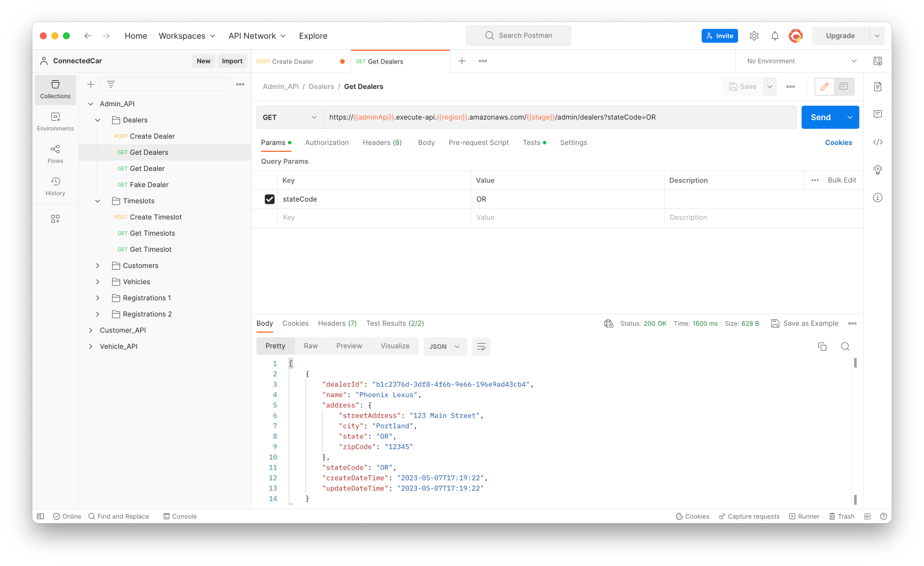924x566 pixels.
Task: Uncheck the stateCode query parameter
Action: [270, 199]
